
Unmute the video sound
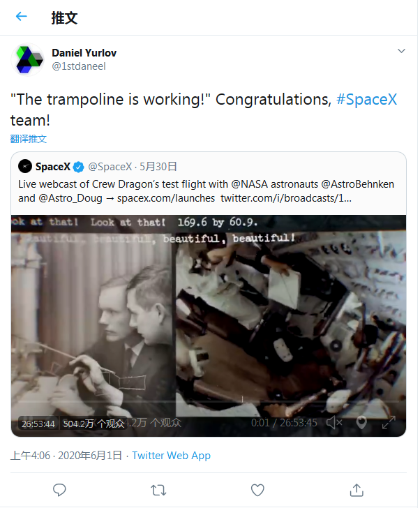pyautogui.click(x=335, y=422)
